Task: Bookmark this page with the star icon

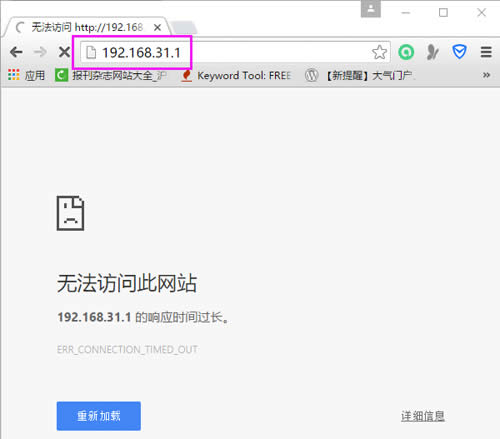Action: click(379, 52)
